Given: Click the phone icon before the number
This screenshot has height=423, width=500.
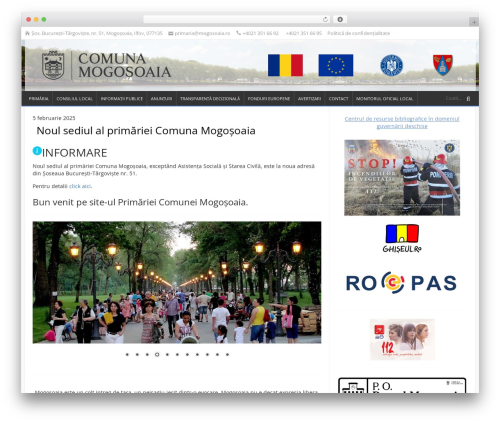Looking at the screenshot, I should click(239, 33).
